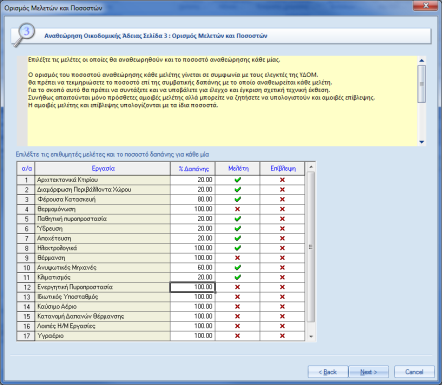Go Back to previous wizard page
This screenshot has height=385, width=442.
328,372
